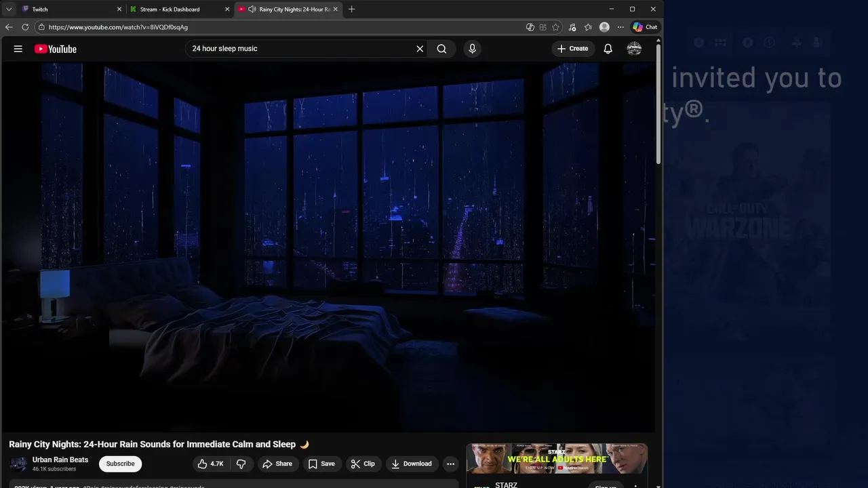Close the Kick Dashboard tab
This screenshot has height=488, width=868.
227,9
